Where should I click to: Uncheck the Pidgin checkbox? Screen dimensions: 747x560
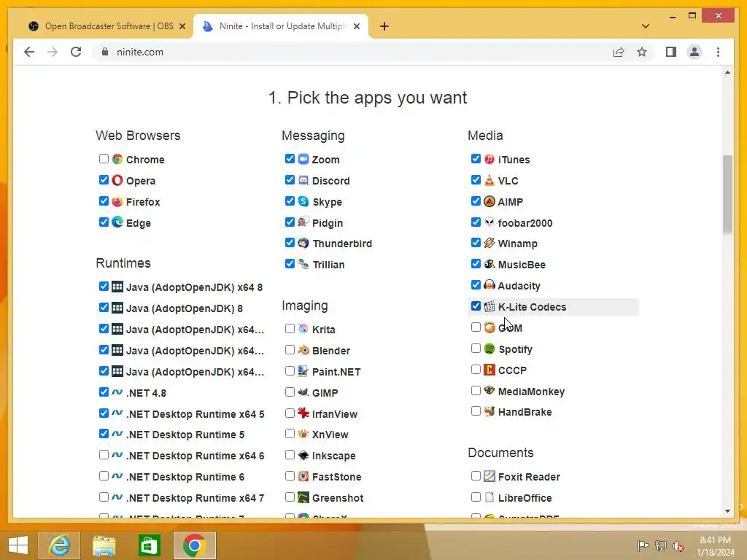tap(290, 222)
